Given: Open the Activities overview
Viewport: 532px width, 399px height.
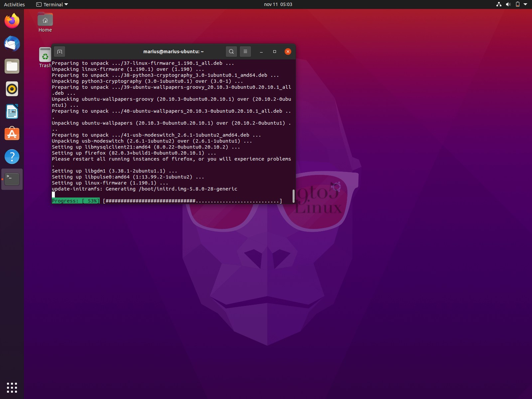Looking at the screenshot, I should [14, 4].
